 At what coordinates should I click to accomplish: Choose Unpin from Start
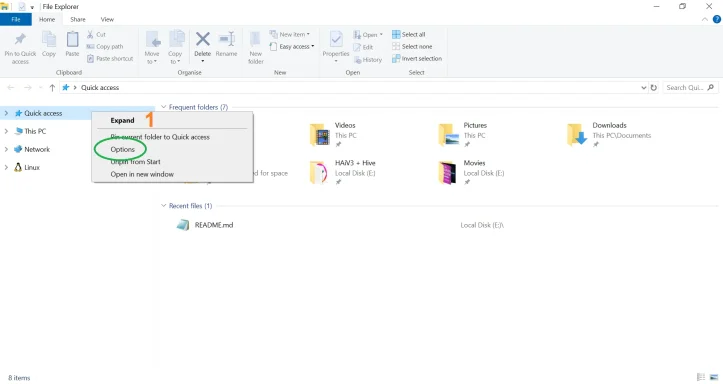(135, 162)
